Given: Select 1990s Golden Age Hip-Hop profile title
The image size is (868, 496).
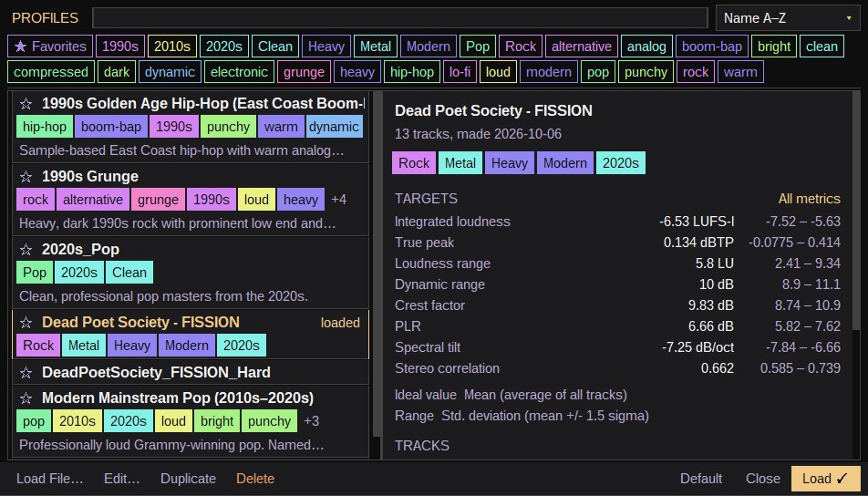Looking at the screenshot, I should click(x=203, y=104).
